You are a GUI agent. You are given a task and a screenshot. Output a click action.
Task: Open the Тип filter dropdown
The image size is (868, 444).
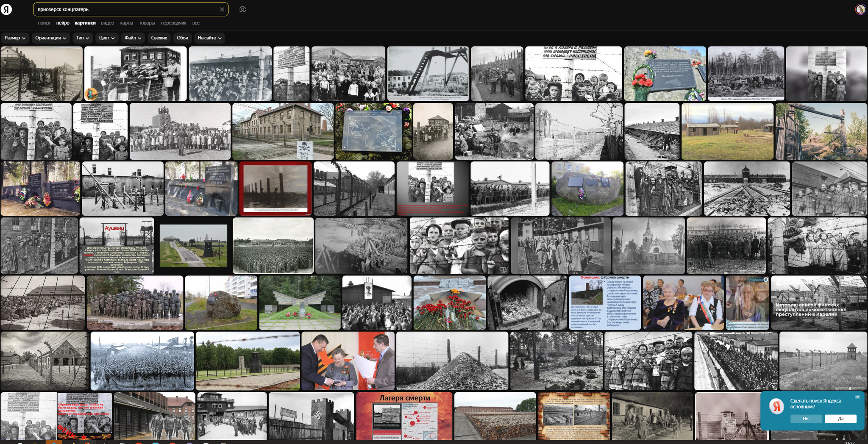(x=82, y=38)
